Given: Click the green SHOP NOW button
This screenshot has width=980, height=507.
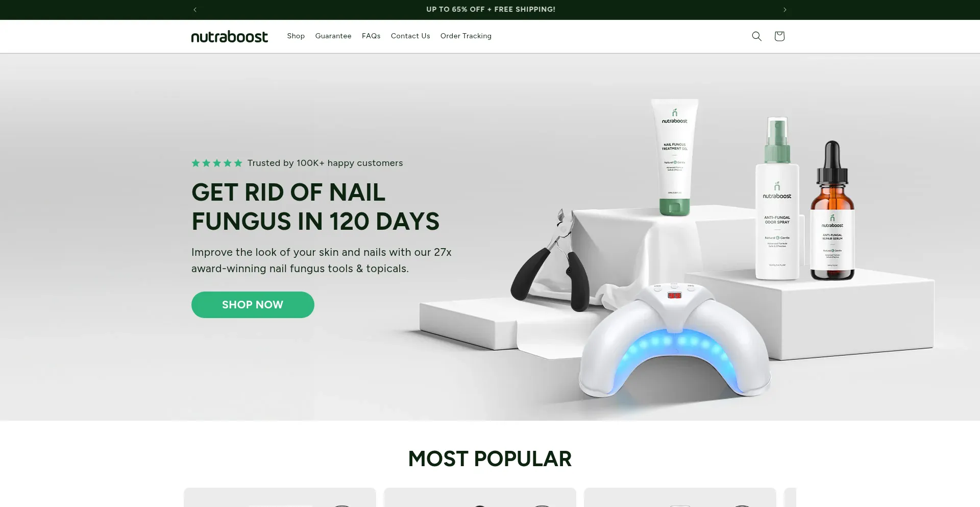Looking at the screenshot, I should click(253, 305).
